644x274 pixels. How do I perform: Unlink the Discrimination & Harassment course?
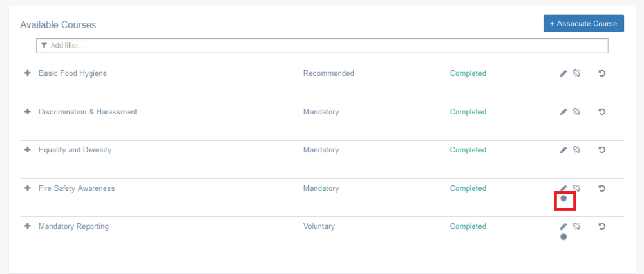coord(576,111)
